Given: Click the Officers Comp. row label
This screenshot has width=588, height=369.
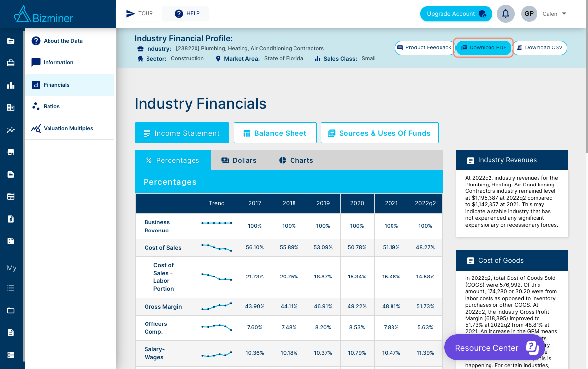Looking at the screenshot, I should point(155,328).
